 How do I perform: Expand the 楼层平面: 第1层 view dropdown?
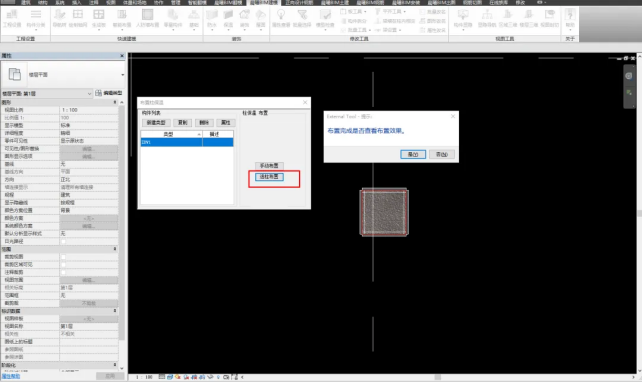(47, 93)
